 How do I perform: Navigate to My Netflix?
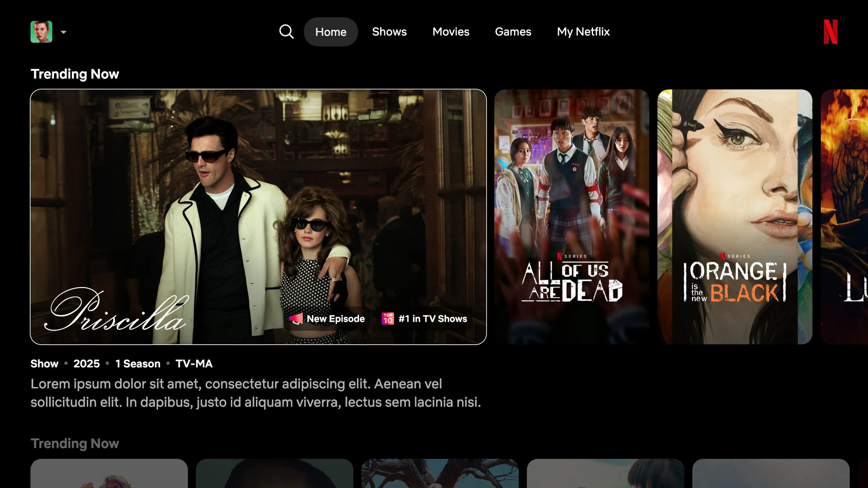point(583,32)
